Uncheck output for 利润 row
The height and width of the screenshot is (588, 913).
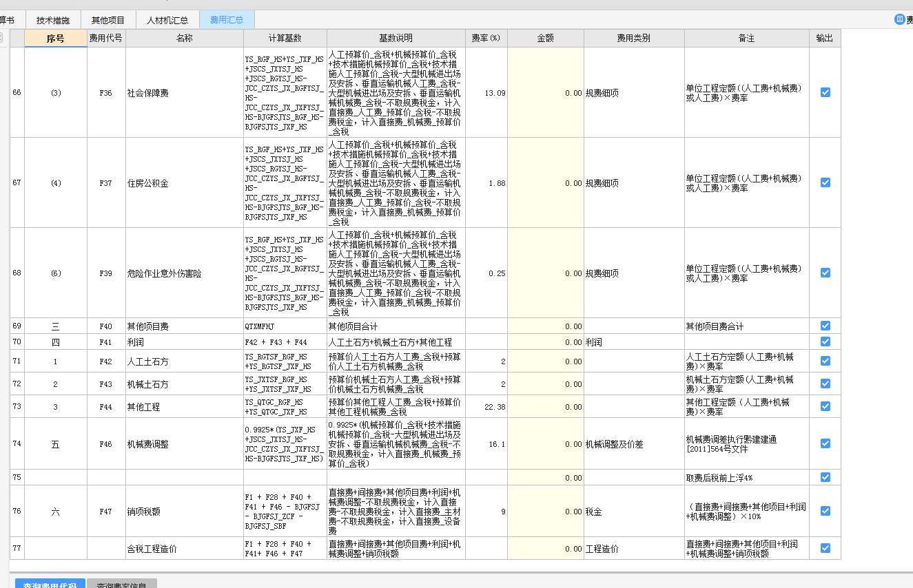[x=825, y=342]
